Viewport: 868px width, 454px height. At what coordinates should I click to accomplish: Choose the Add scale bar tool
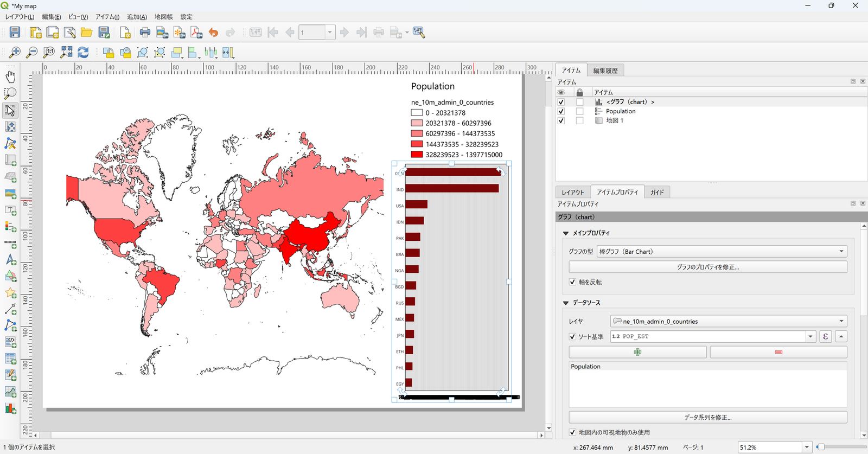(10, 244)
